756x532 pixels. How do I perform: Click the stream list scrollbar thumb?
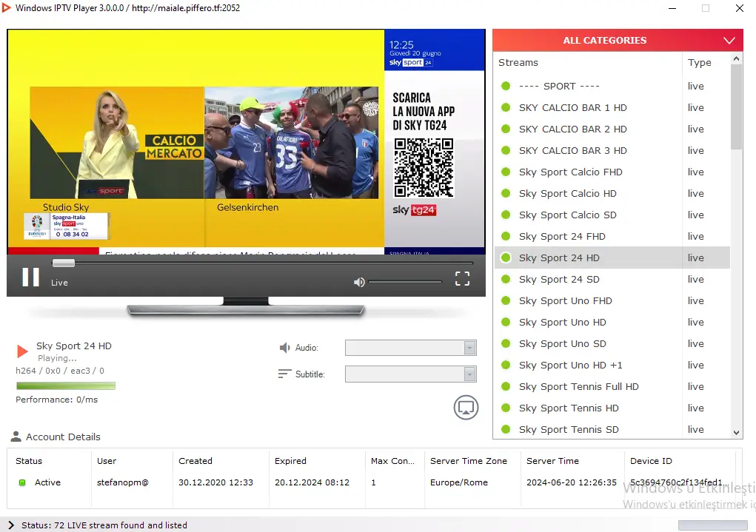(x=736, y=107)
